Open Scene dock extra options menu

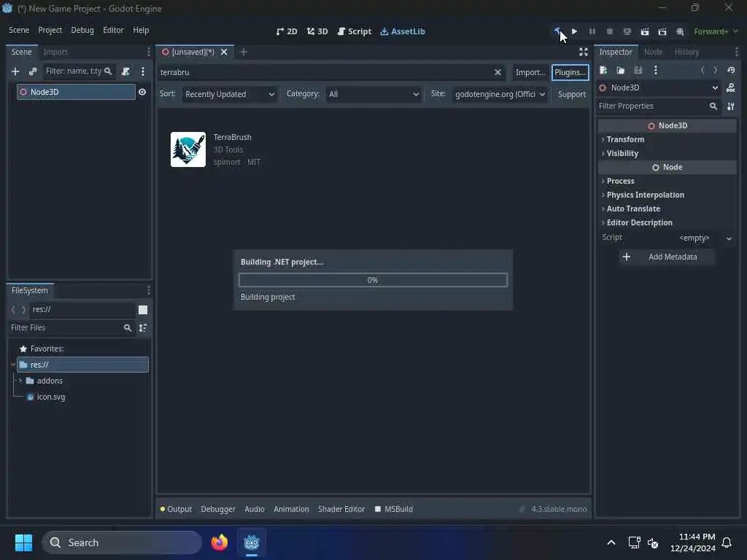[x=143, y=71]
